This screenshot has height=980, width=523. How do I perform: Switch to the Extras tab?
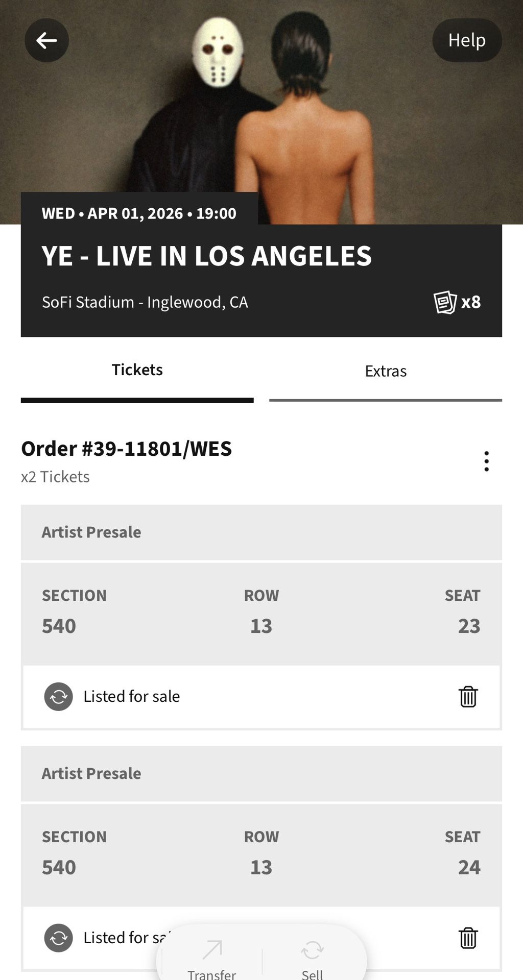click(386, 371)
